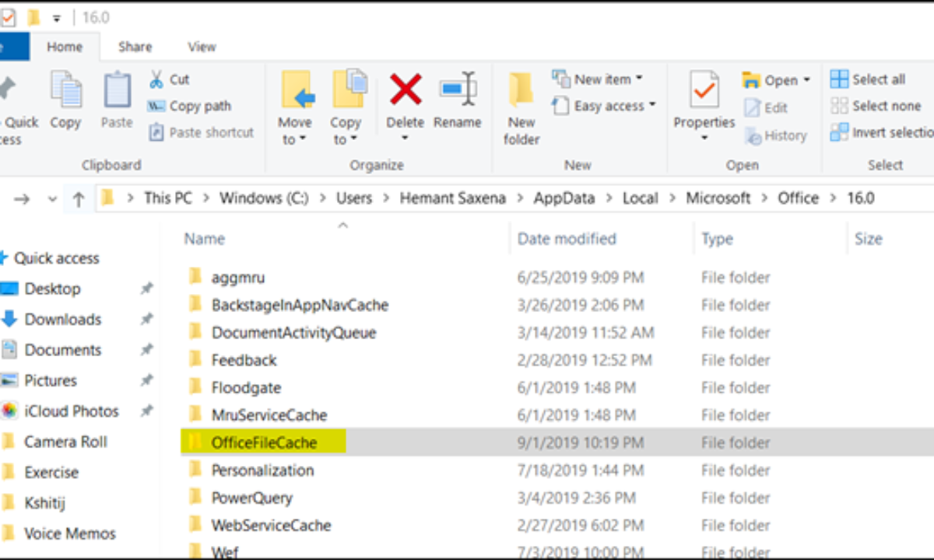Viewport: 934px width, 560px height.
Task: Click AppData in address bar
Action: [564, 198]
